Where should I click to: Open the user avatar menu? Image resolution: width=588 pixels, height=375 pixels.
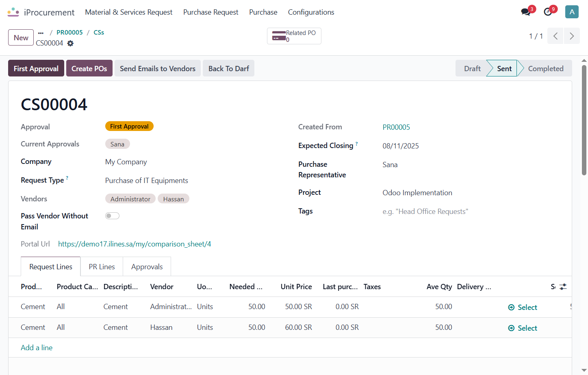572,12
